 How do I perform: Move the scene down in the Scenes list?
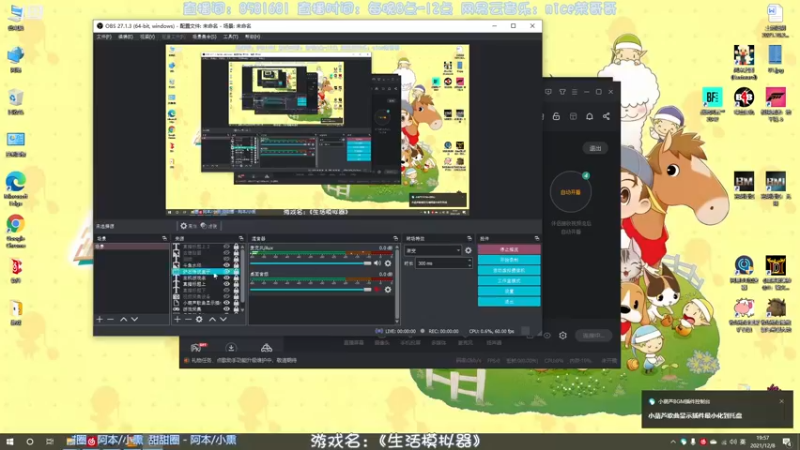pyautogui.click(x=135, y=319)
